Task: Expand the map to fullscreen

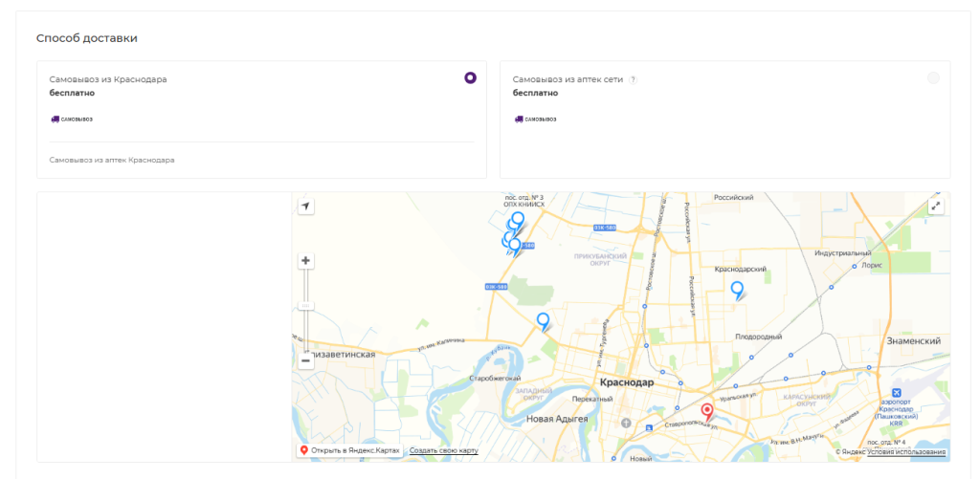Action: pyautogui.click(x=936, y=207)
